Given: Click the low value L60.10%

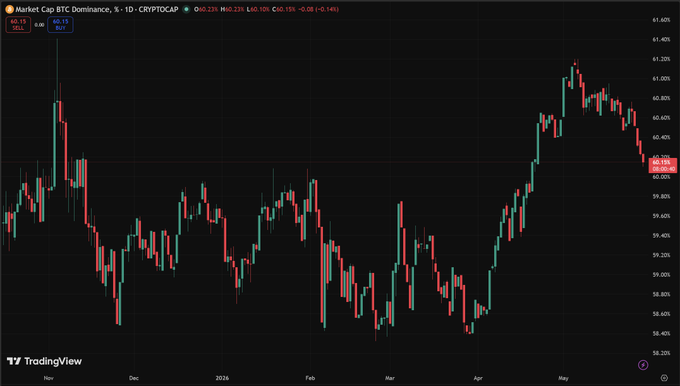Looking at the screenshot, I should [258, 9].
